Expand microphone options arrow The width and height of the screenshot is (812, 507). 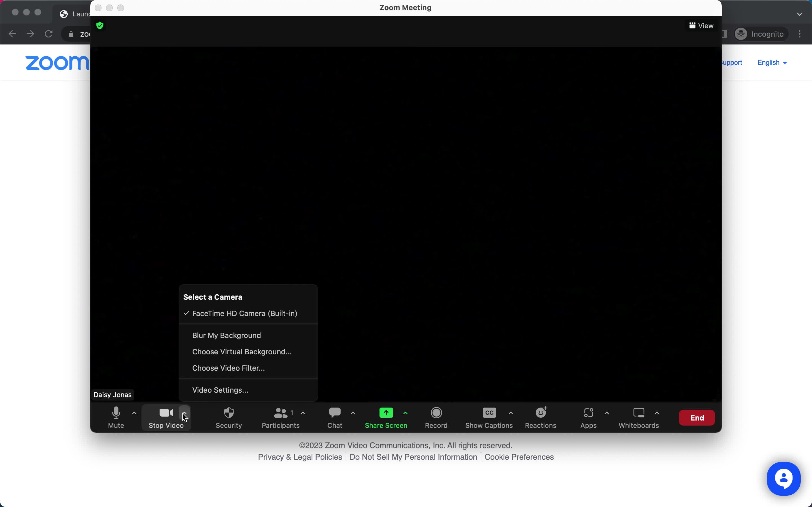[134, 413]
